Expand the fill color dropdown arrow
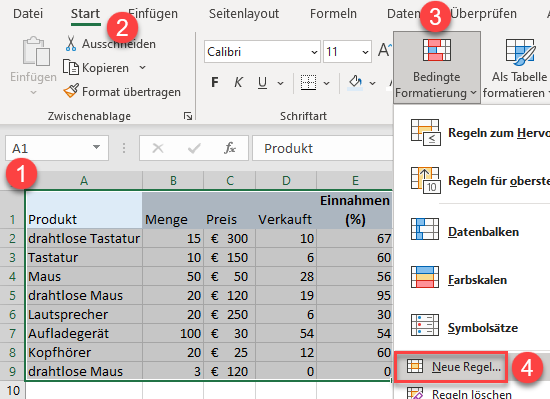The image size is (550, 399). 373,83
